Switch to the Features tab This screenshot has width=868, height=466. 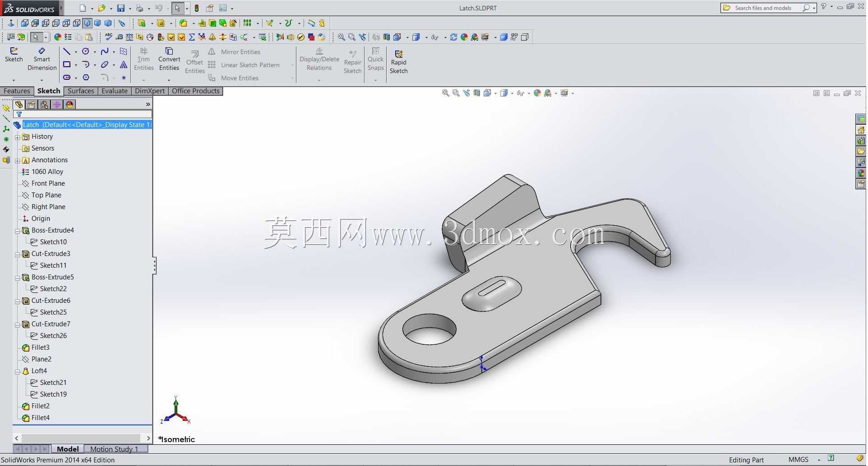[17, 91]
